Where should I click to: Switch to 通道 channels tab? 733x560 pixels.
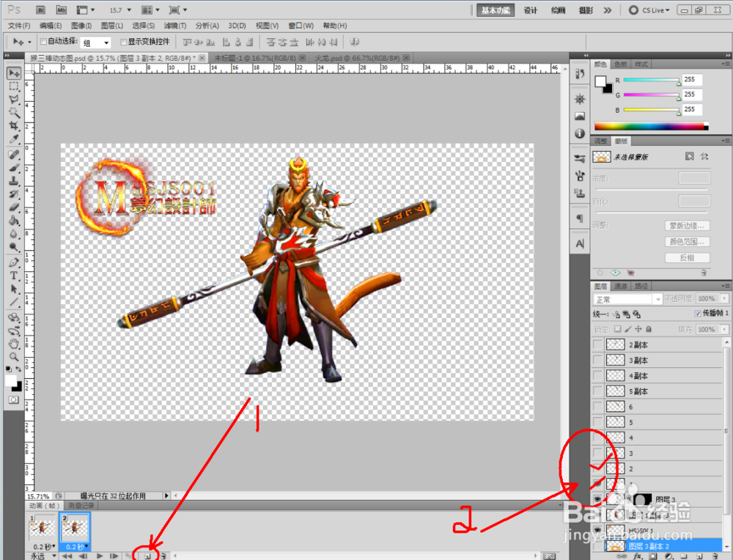[x=622, y=286]
